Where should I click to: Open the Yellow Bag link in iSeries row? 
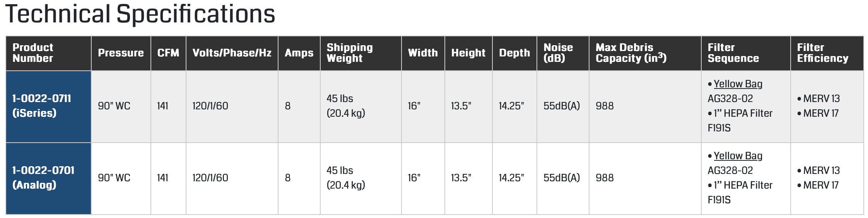tap(738, 84)
